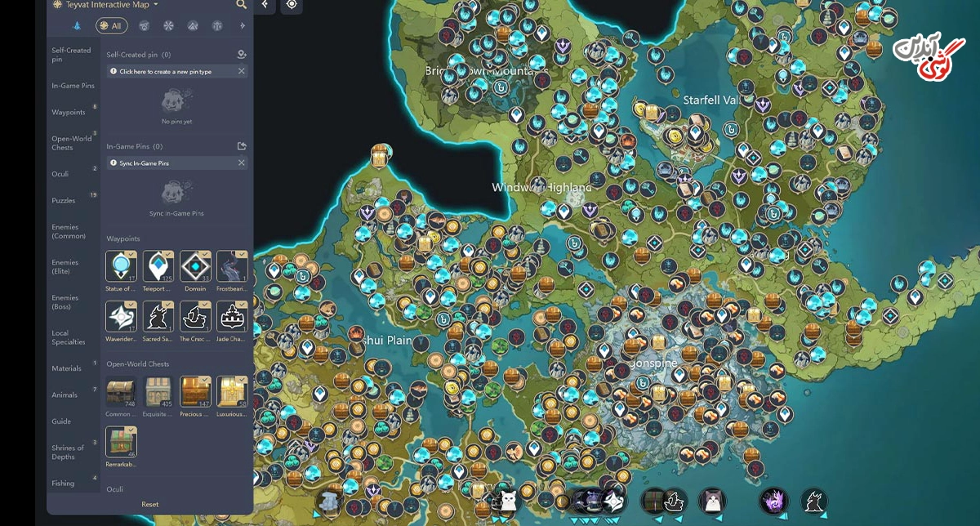This screenshot has width=980, height=526.
Task: Click the 'No pins yet' placeholder text
Action: point(176,122)
